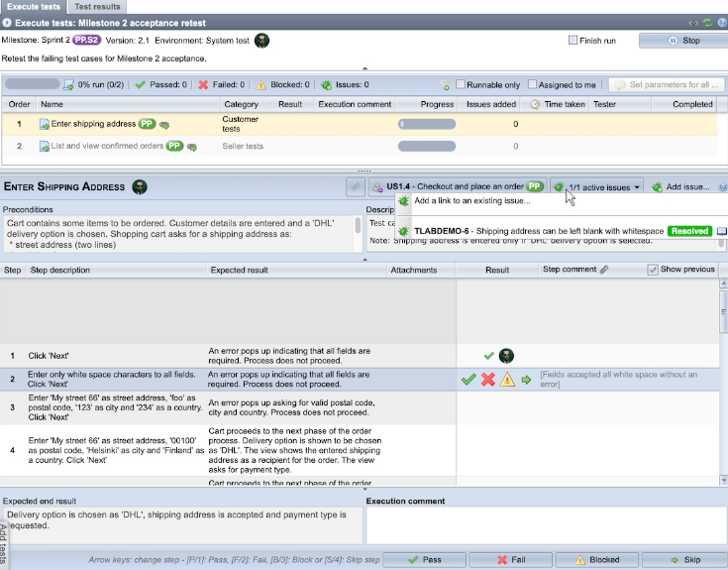Open US1.4 Checkout and place an order requirement

pos(459,186)
